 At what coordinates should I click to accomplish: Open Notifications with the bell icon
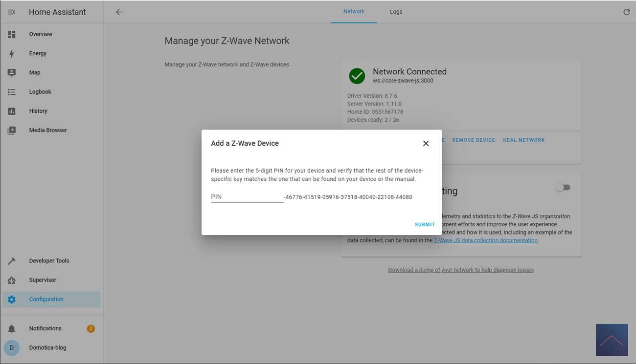(12, 329)
